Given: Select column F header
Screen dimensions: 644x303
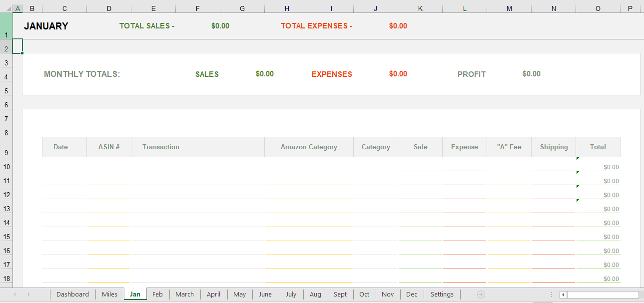Looking at the screenshot, I should tap(198, 8).
